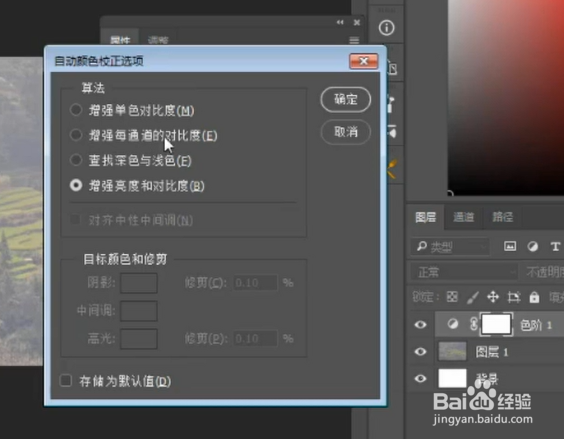Click the 修剪(P) percentage field
The width and height of the screenshot is (564, 439).
pos(255,339)
